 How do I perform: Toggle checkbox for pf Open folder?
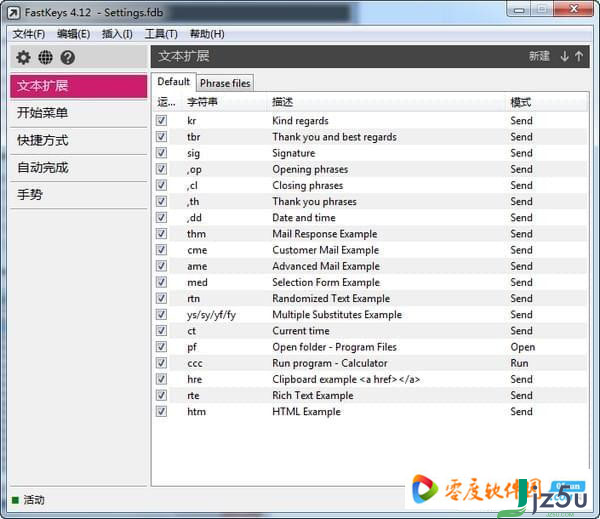pos(161,347)
